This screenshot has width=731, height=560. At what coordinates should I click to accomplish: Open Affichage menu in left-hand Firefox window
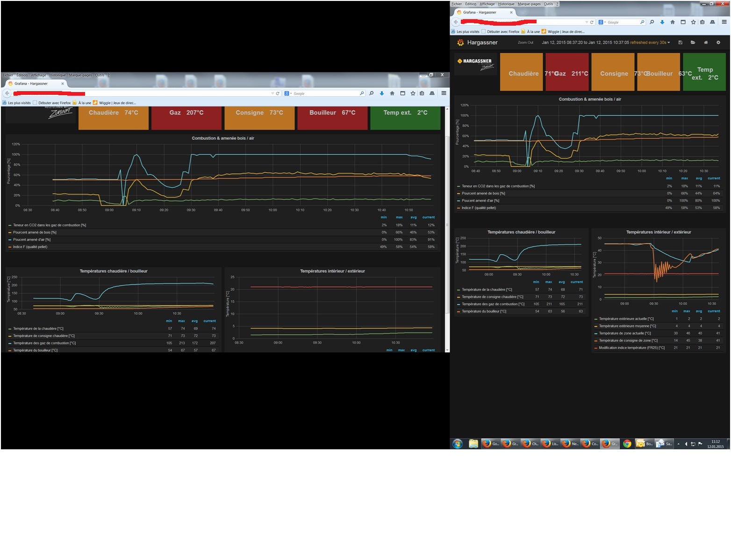pos(38,75)
